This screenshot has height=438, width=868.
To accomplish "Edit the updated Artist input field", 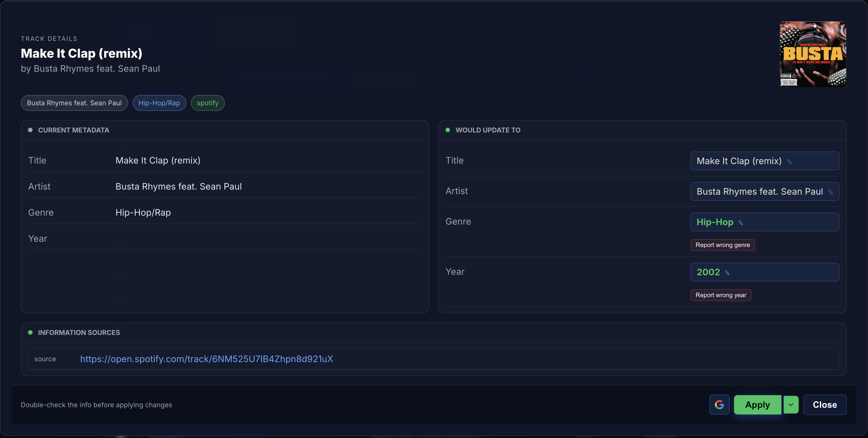I will (760, 192).
